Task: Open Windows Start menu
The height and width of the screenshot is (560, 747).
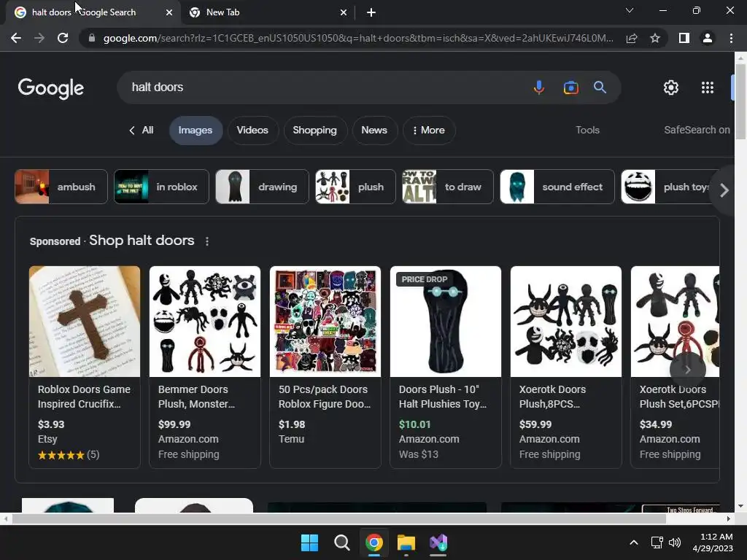Action: click(x=309, y=542)
